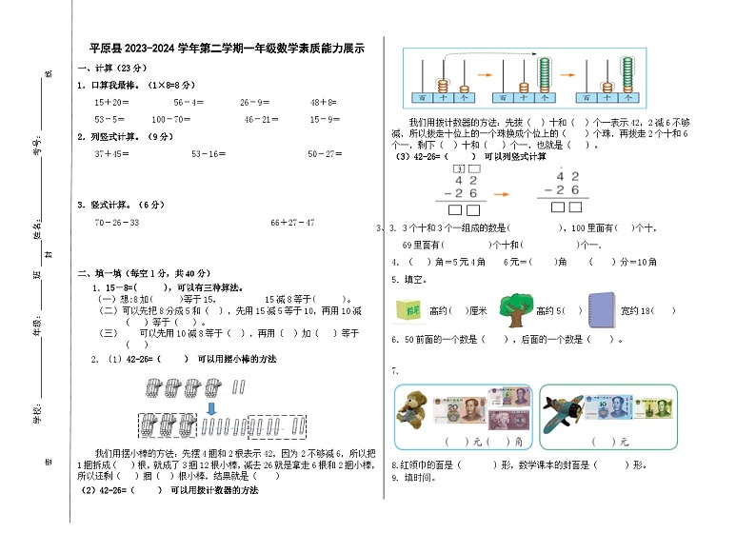Screen dimensions: 756x533
Task: Click the text 69里面有
Action: coord(424,245)
